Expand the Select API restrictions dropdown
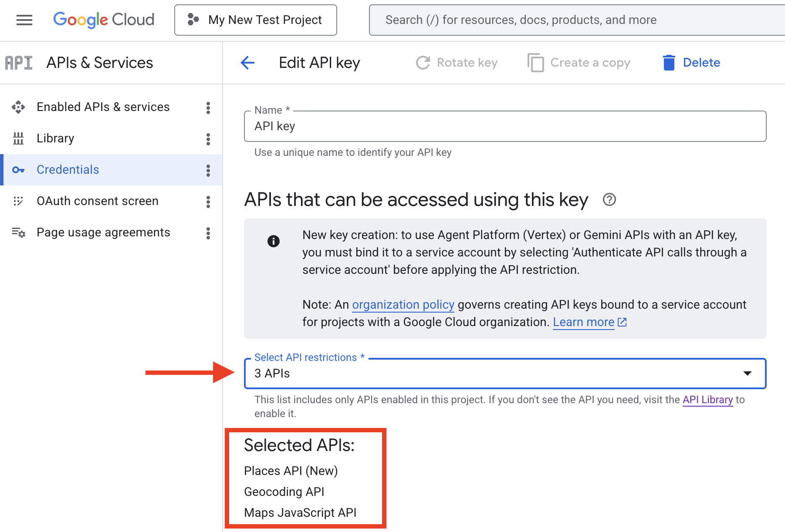The image size is (785, 532). point(505,374)
